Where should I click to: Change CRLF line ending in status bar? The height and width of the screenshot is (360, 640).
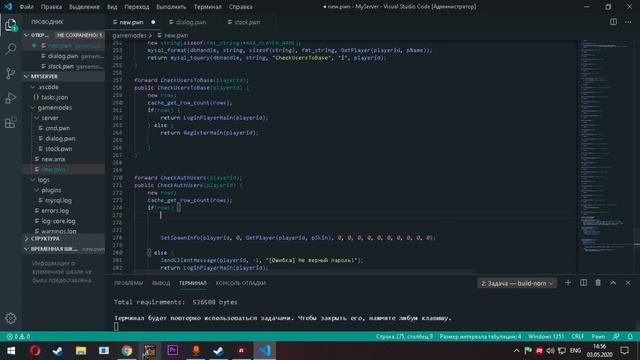pos(578,337)
